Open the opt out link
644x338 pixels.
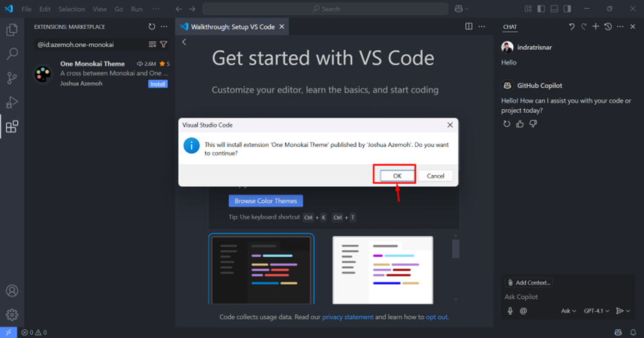(x=436, y=317)
